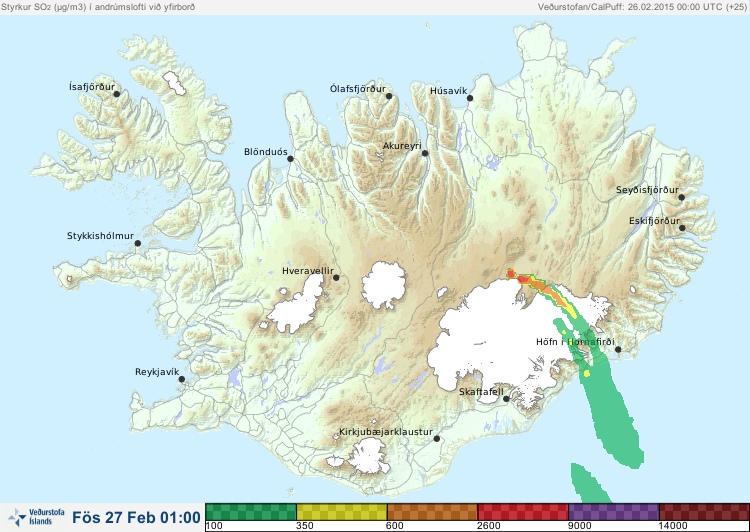The image size is (750, 532).
Task: Click the Seyðisfjörður marker dot
Action: tap(682, 197)
